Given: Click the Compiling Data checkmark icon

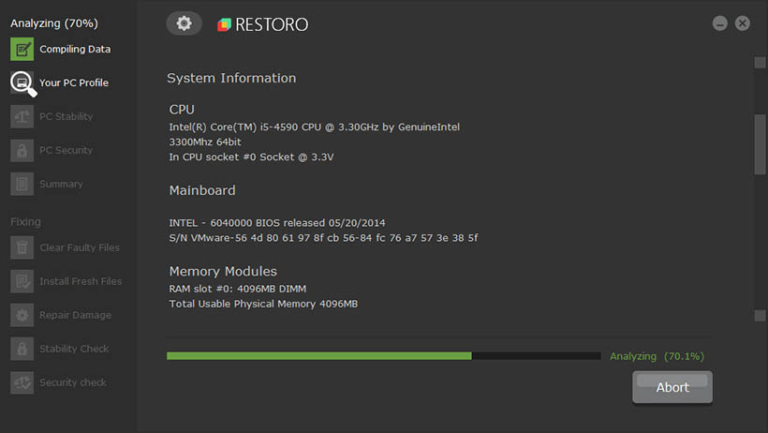Looking at the screenshot, I should coord(22,49).
